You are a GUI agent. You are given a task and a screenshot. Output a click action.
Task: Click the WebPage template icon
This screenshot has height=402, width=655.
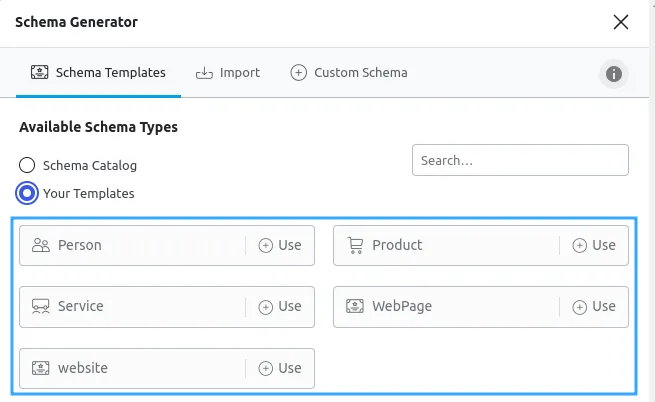tap(355, 306)
